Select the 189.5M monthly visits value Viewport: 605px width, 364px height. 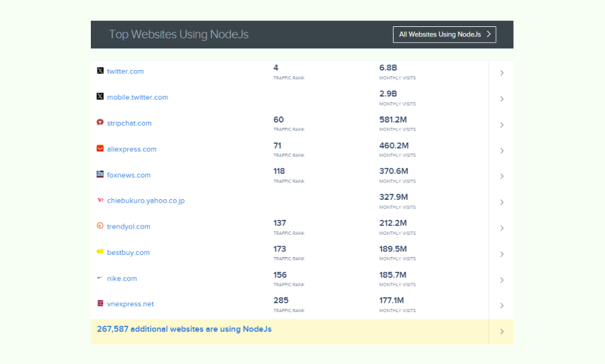(393, 249)
